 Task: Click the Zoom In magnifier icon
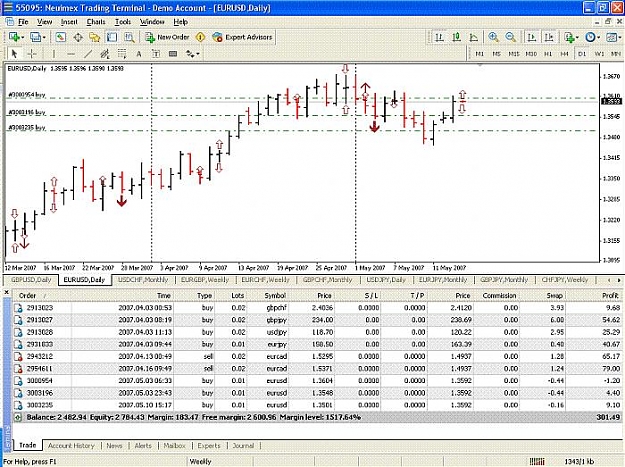pyautogui.click(x=493, y=37)
